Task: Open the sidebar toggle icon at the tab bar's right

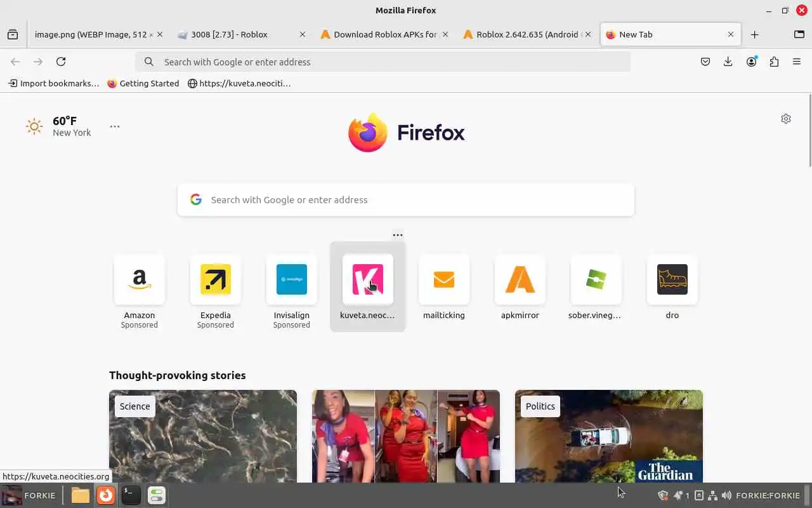Action: click(x=799, y=35)
